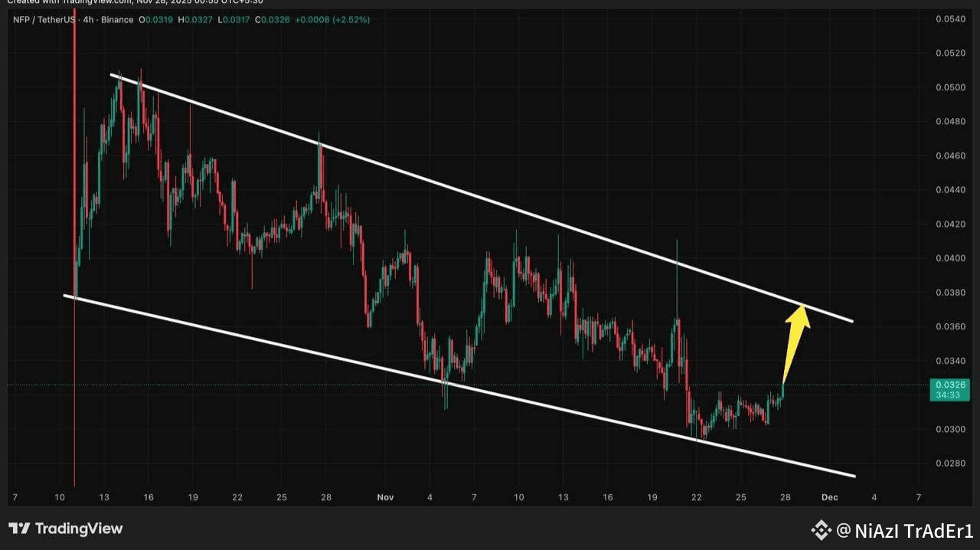Select the 4h interval label in header
This screenshot has width=980, height=550.
(x=88, y=19)
